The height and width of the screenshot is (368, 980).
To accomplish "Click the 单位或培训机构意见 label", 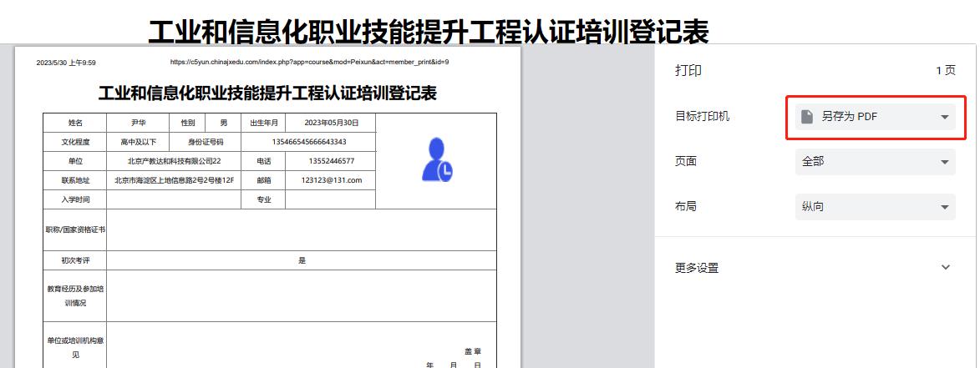I will point(75,347).
